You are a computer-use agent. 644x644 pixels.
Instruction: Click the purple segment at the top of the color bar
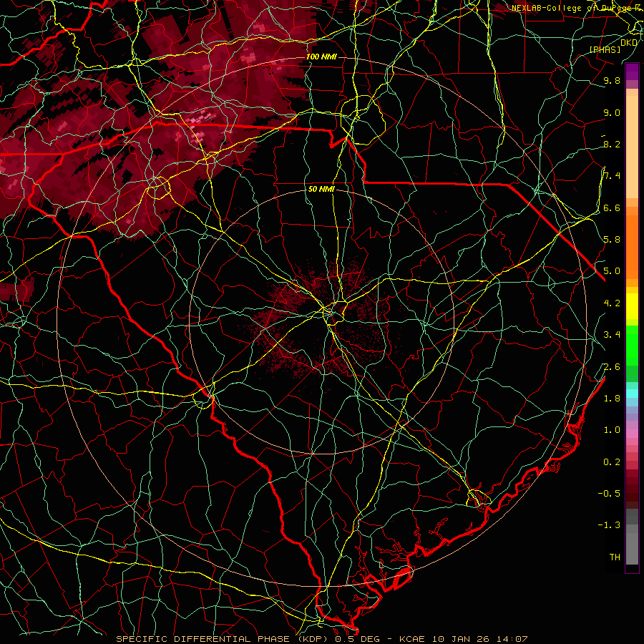tap(632, 72)
